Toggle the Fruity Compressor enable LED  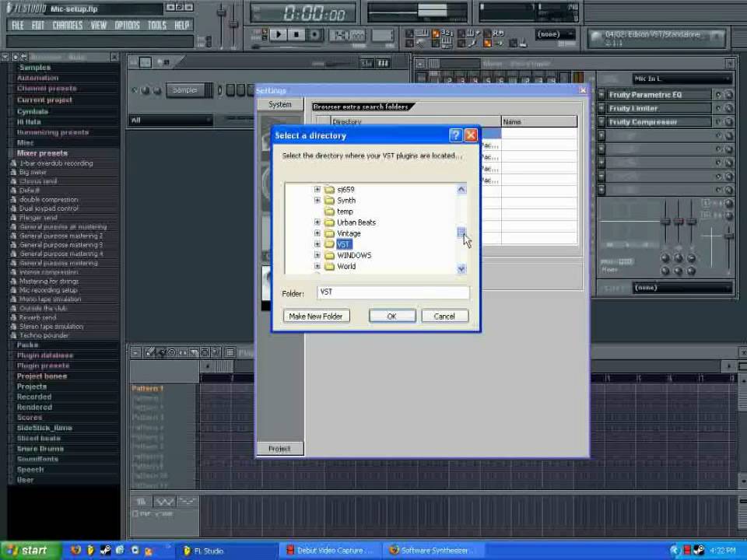[718, 122]
